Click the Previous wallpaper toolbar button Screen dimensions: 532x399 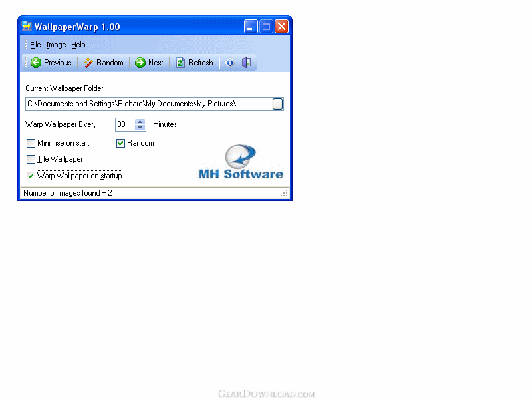point(51,63)
